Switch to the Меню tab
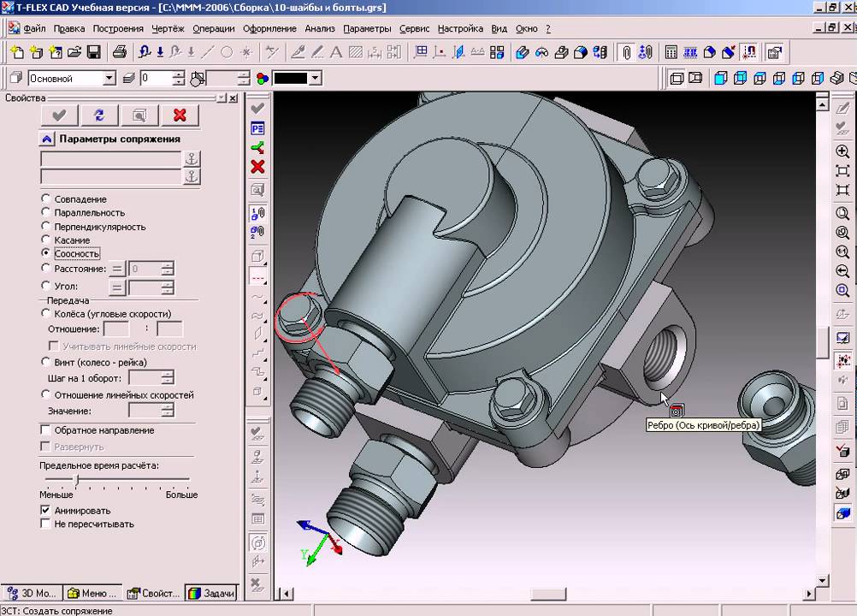The width and height of the screenshot is (857, 616). pyautogui.click(x=92, y=593)
